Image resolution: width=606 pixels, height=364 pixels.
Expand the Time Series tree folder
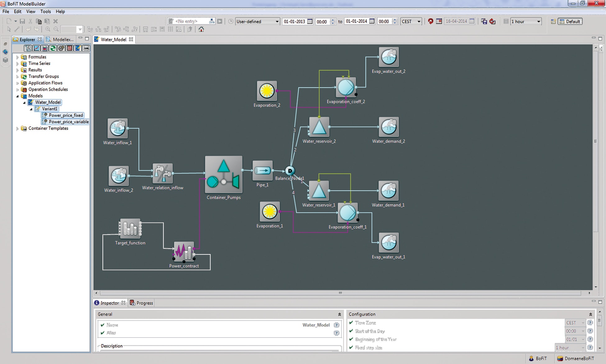pyautogui.click(x=18, y=63)
